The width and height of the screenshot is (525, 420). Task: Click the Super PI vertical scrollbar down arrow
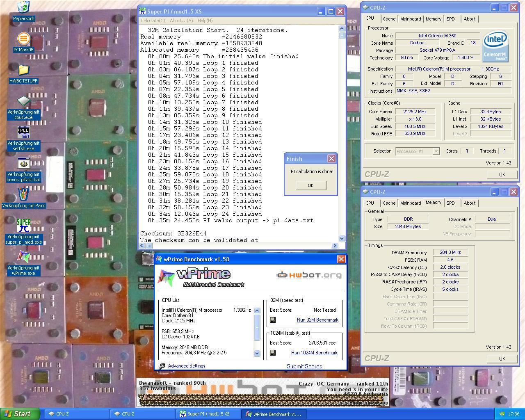[x=342, y=238]
